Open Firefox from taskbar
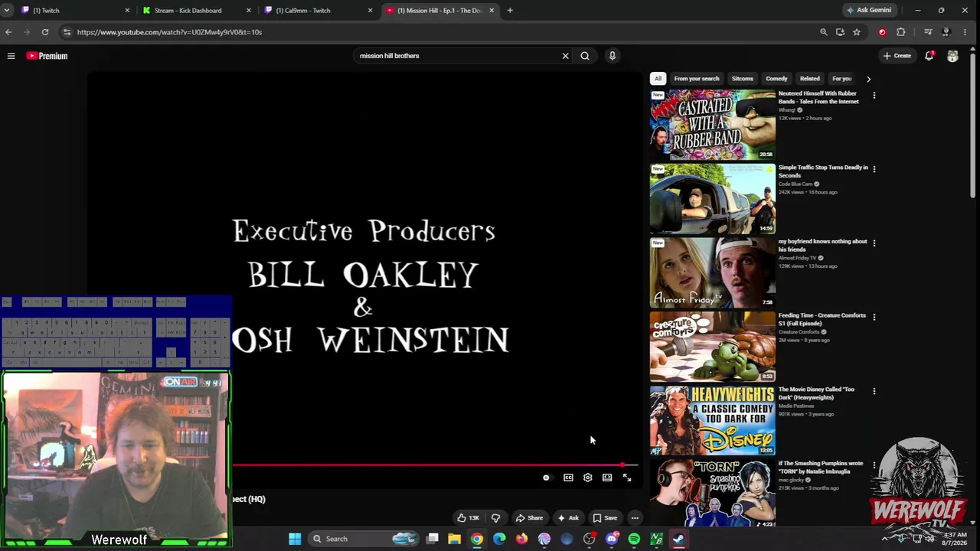Screen dimensions: 980x551 522,539
